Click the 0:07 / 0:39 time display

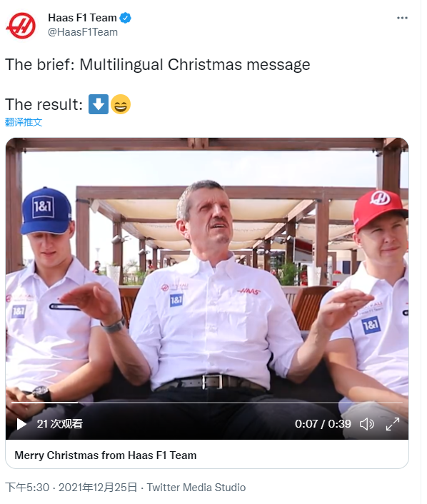[323, 423]
